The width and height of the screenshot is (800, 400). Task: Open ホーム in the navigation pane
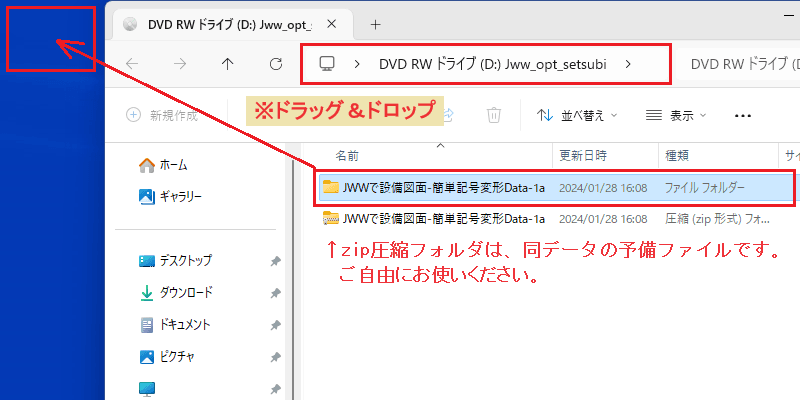pyautogui.click(x=163, y=165)
